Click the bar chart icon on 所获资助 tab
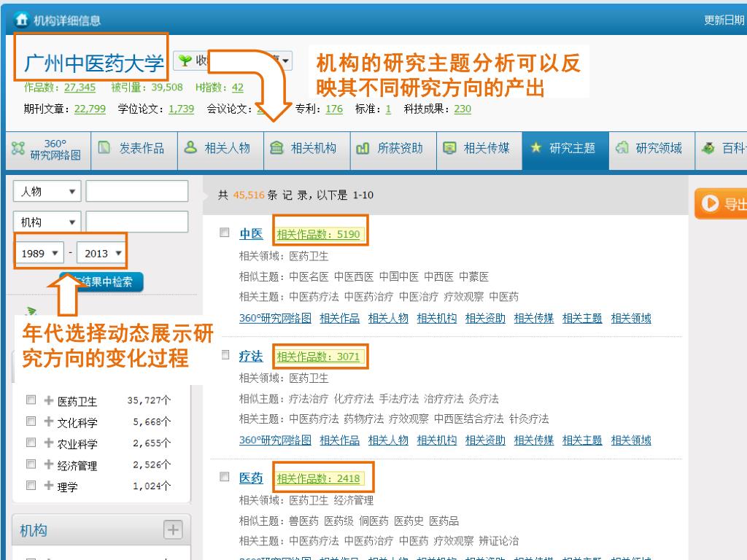747x560 pixels. (x=363, y=148)
